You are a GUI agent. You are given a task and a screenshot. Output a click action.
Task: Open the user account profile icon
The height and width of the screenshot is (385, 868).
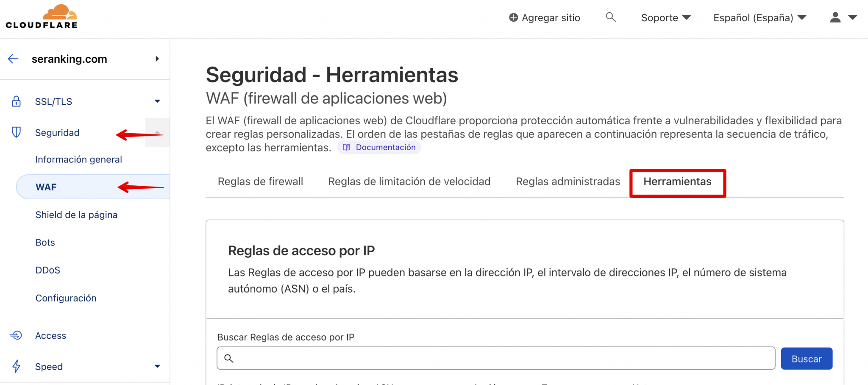(x=835, y=17)
